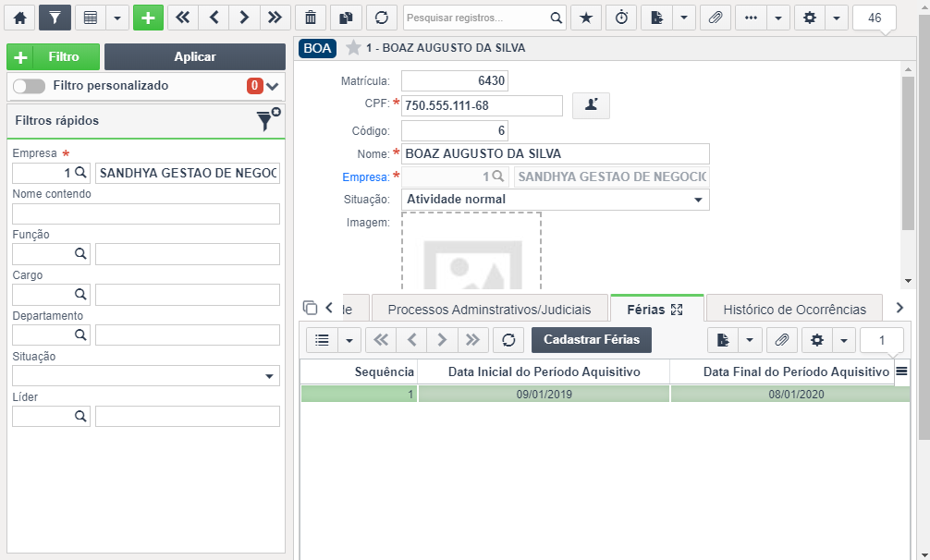The image size is (930, 560).
Task: Open export dropdown arrow in top toolbar
Action: (x=684, y=18)
